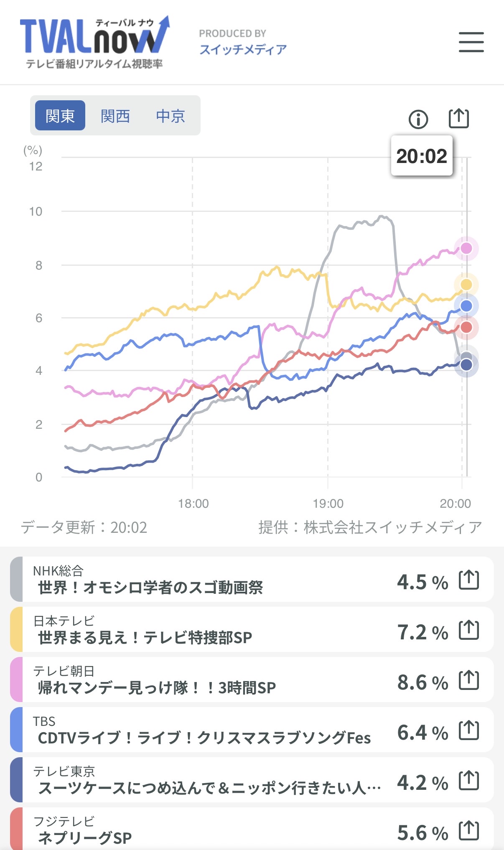The height and width of the screenshot is (850, 504).
Task: Click the pink テレビ朝日 chart point
Action: pos(466,248)
